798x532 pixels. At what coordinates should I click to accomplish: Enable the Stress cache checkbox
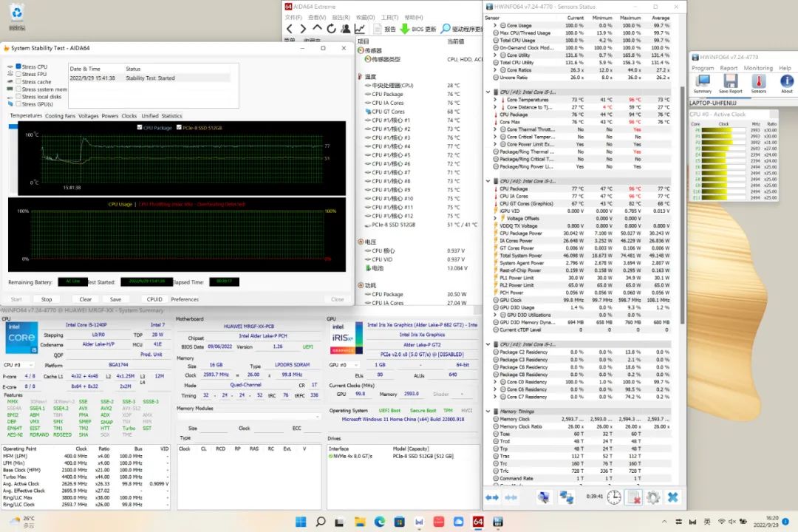tap(18, 81)
